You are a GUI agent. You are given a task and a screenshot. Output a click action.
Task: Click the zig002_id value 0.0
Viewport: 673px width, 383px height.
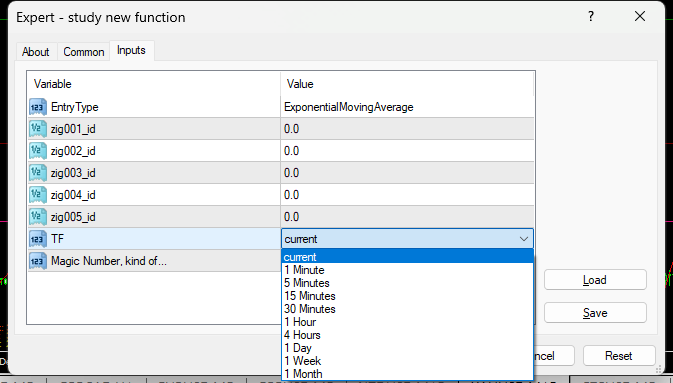pyautogui.click(x=407, y=151)
